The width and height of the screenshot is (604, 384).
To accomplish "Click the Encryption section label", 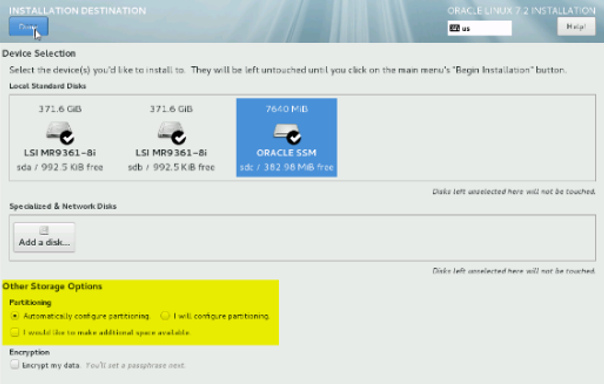I will (x=30, y=352).
